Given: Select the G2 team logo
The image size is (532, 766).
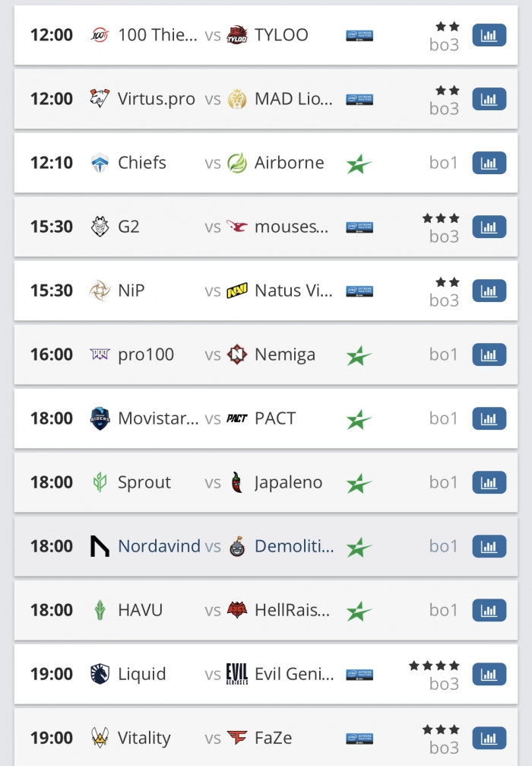Looking at the screenshot, I should [100, 227].
